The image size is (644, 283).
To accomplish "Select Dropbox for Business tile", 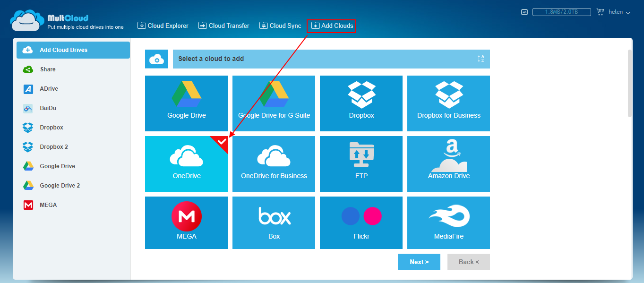I will coord(448,103).
